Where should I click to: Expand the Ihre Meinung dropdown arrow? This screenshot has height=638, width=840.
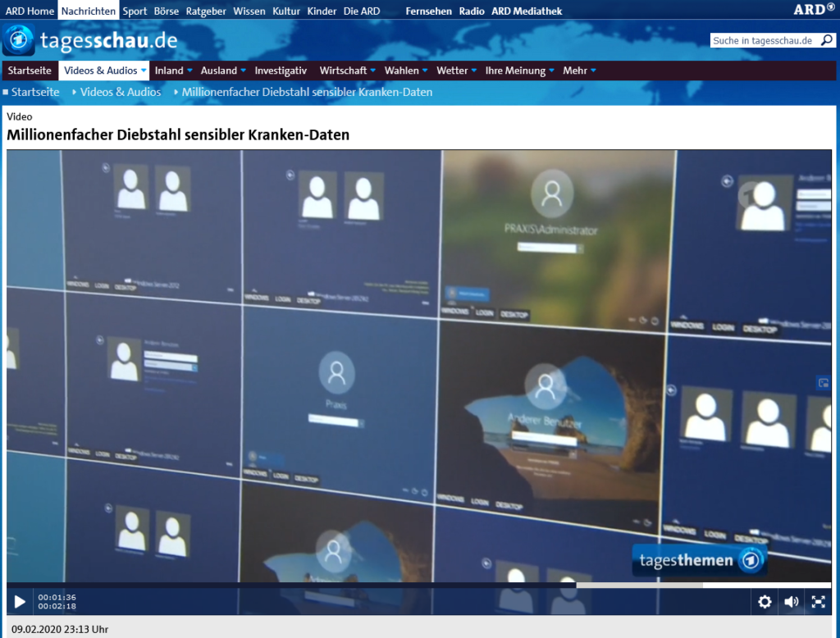pos(551,71)
